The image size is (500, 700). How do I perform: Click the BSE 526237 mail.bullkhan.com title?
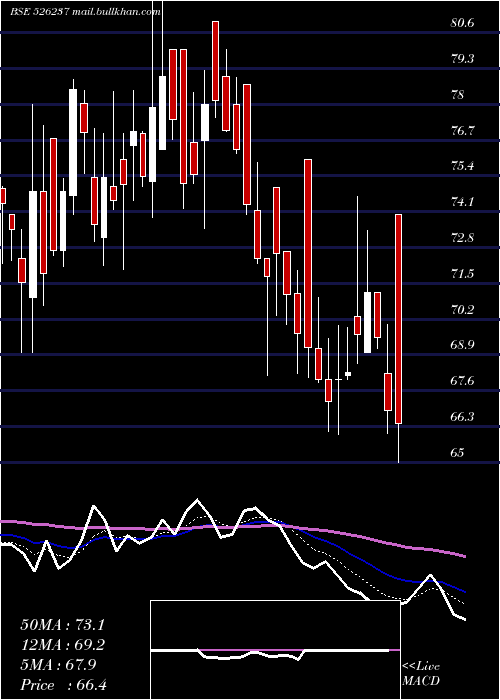tap(85, 12)
